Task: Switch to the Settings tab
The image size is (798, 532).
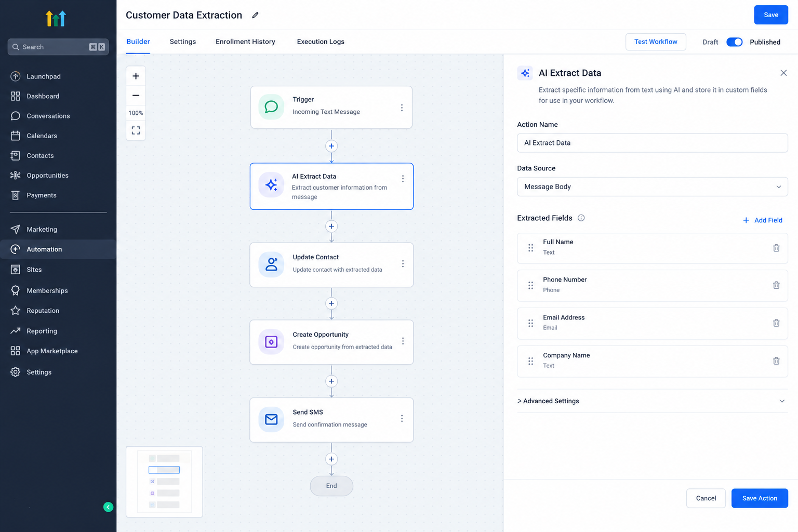Action: pyautogui.click(x=183, y=42)
